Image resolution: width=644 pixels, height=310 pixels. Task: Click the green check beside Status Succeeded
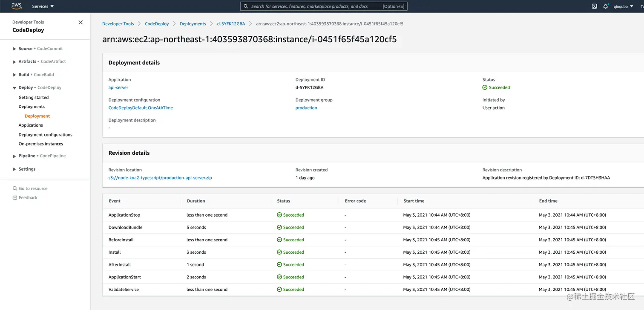click(485, 87)
